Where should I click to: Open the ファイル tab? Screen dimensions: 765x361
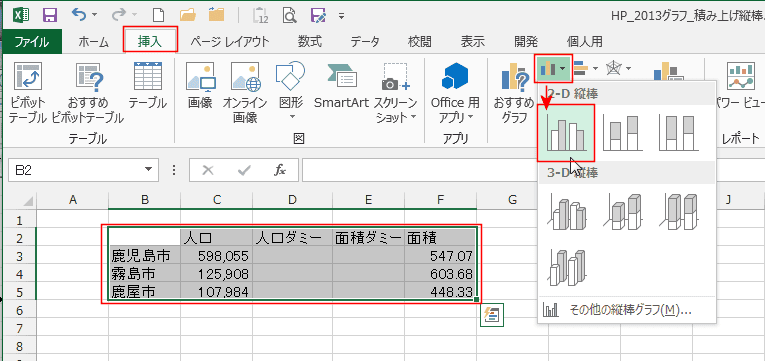(32, 42)
